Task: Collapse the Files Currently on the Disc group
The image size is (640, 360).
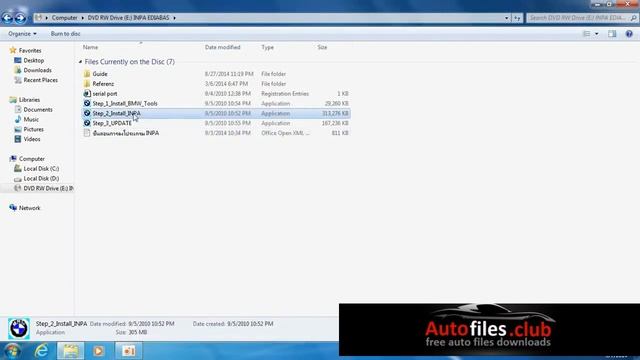Action: pyautogui.click(x=80, y=62)
